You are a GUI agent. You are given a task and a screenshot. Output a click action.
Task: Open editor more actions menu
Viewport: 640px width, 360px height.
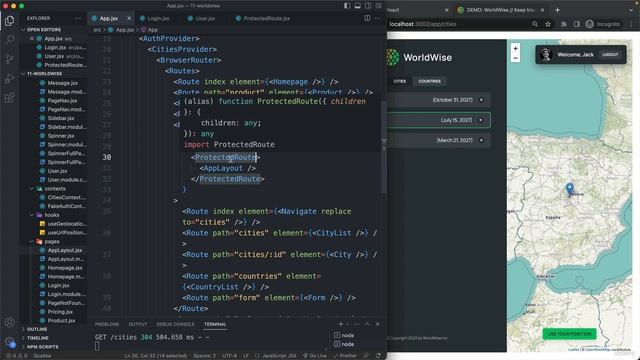click(378, 18)
